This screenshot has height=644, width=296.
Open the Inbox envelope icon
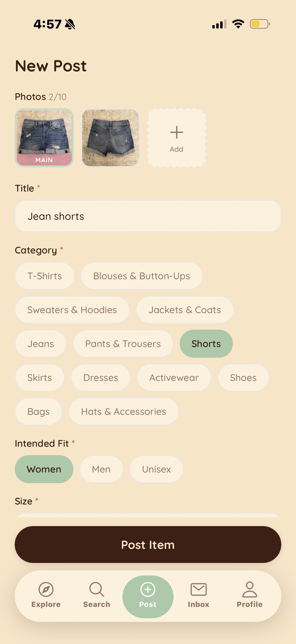coord(199,589)
